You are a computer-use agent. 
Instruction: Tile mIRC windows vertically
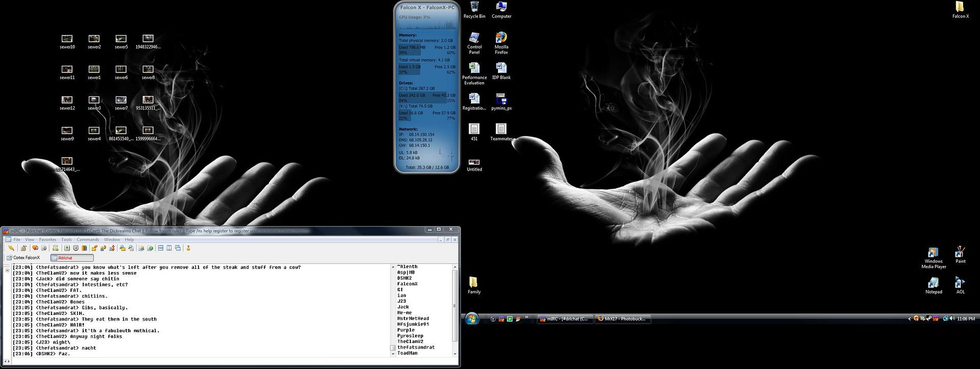(169, 248)
